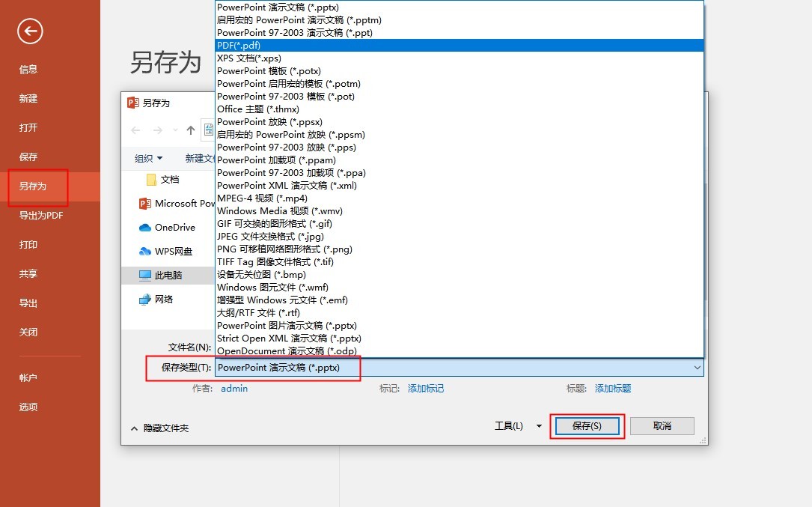The height and width of the screenshot is (507, 812).
Task: Select 大纲/RTF 文件 (*.rtf)
Action: (x=460, y=312)
